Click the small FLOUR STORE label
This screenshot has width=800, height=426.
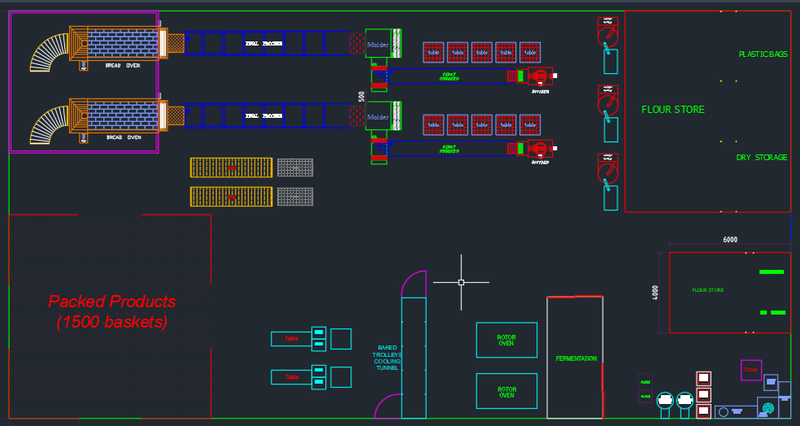(706, 291)
